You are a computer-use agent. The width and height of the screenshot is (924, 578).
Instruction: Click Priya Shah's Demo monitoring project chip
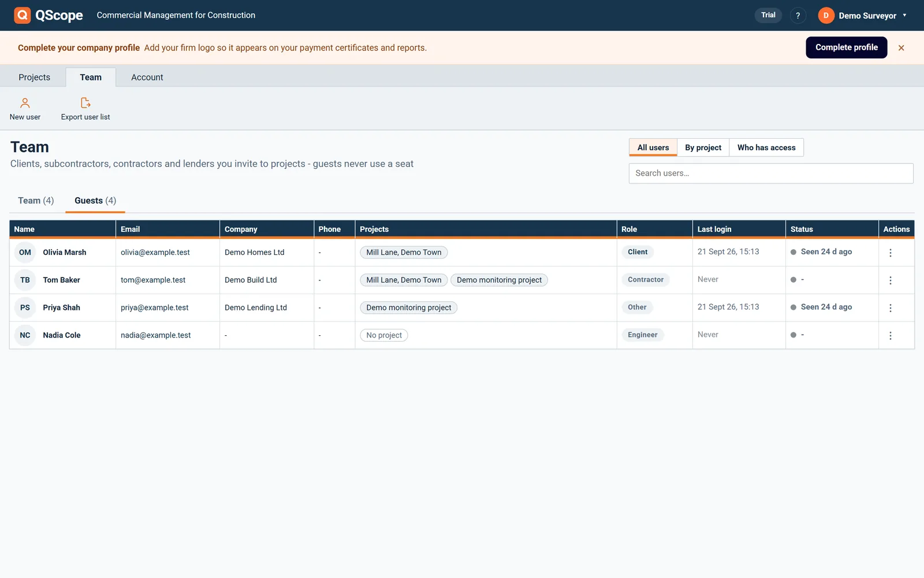pos(408,308)
